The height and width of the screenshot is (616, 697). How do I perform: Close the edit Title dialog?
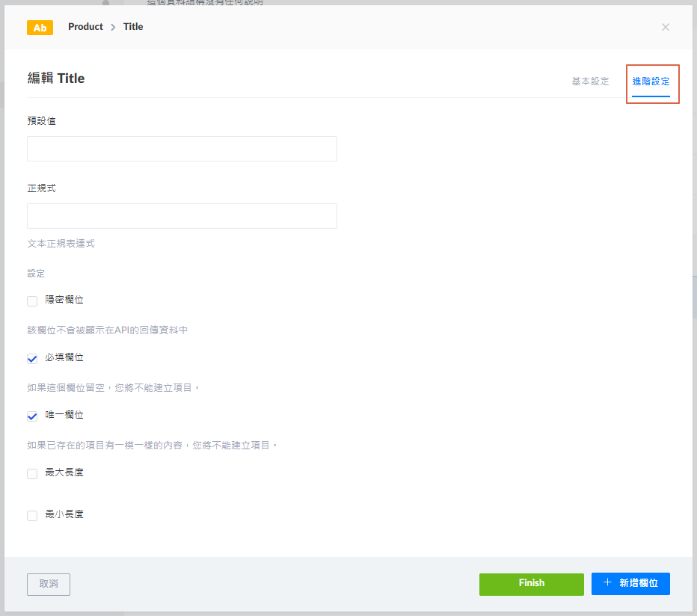tap(665, 28)
